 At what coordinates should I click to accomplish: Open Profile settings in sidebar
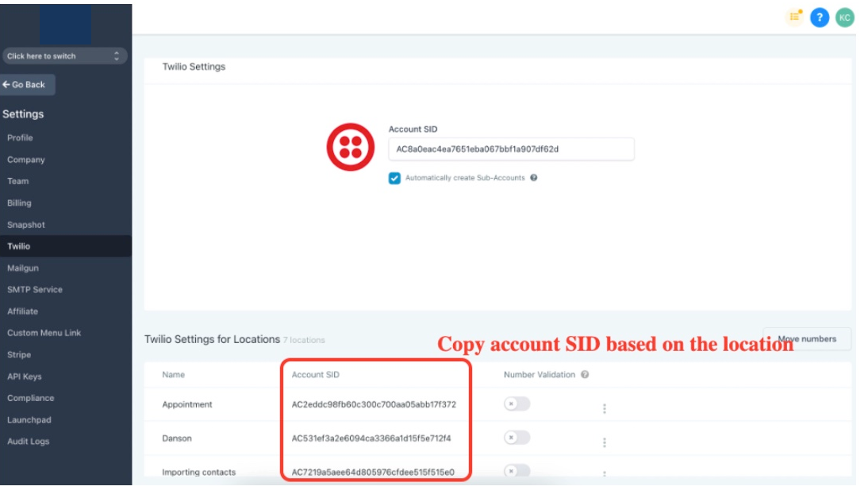20,138
